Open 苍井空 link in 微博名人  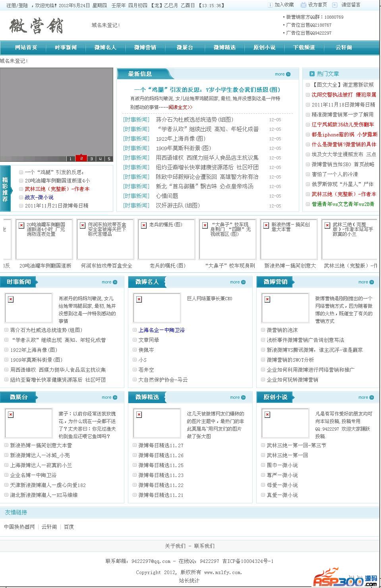point(146,370)
